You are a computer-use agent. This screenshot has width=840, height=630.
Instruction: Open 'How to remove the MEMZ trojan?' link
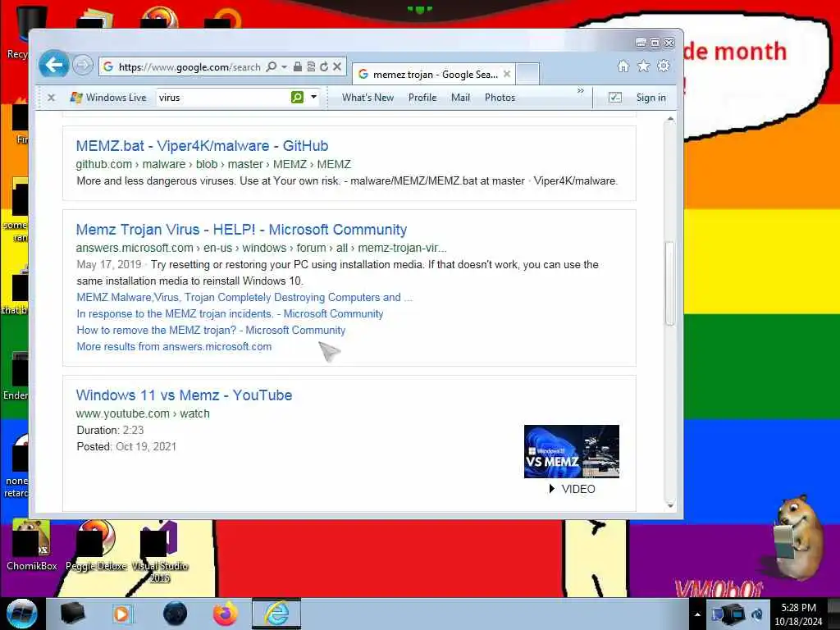click(211, 330)
